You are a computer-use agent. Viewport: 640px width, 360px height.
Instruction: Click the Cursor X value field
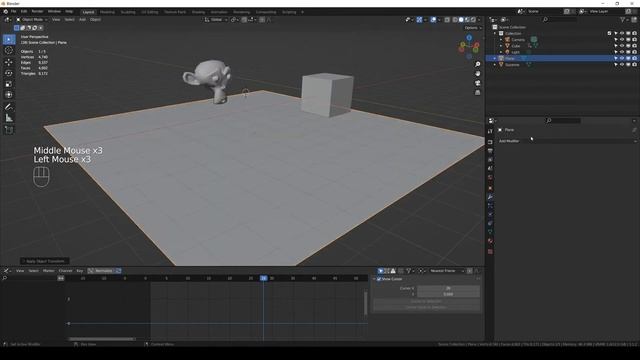click(448, 288)
